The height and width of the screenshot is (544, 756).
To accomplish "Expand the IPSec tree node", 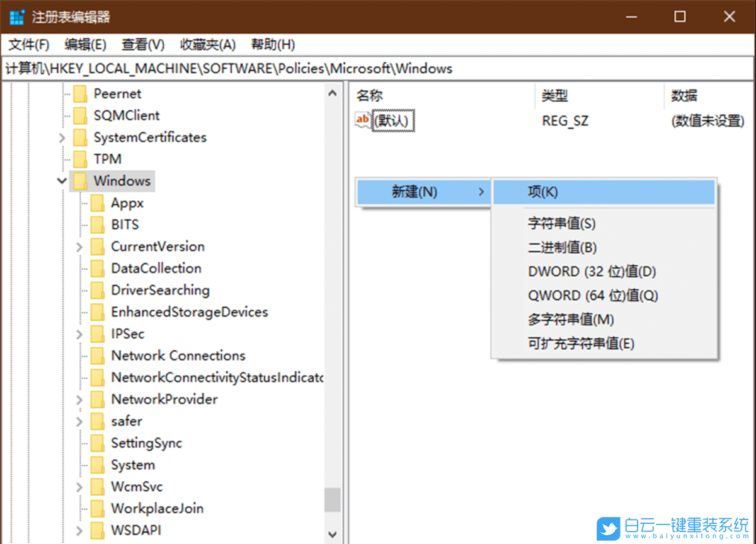I will tap(79, 333).
